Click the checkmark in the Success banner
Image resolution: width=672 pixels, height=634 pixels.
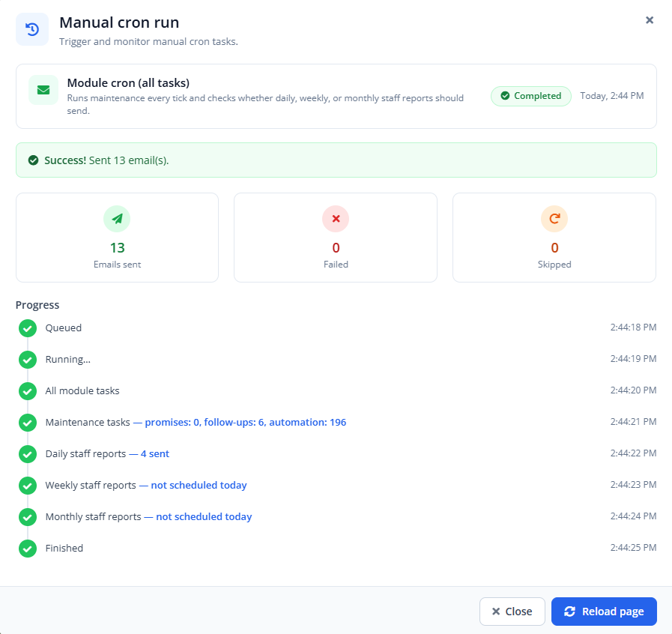click(x=34, y=160)
